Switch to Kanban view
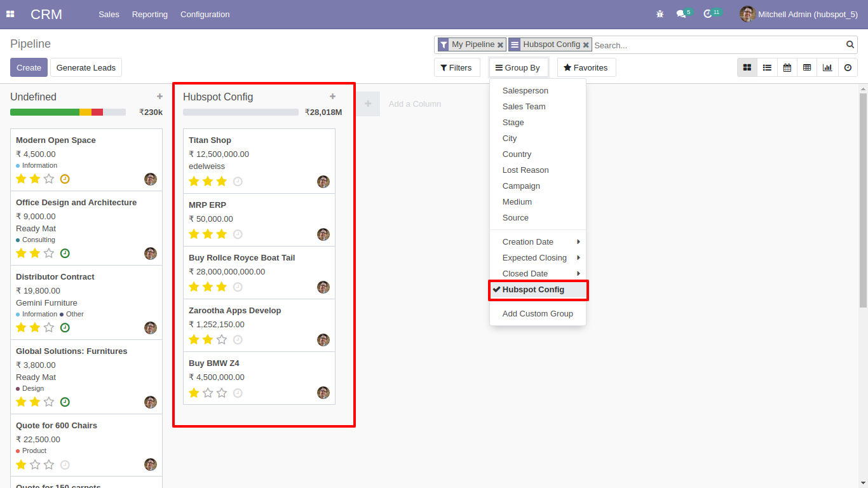Screen dimensions: 868x488 [747, 67]
